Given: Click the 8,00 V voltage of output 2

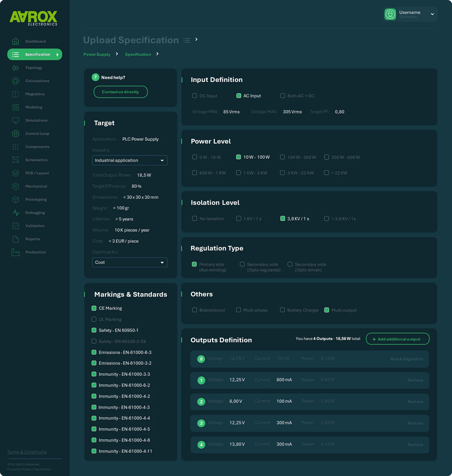Looking at the screenshot, I should point(236,401).
